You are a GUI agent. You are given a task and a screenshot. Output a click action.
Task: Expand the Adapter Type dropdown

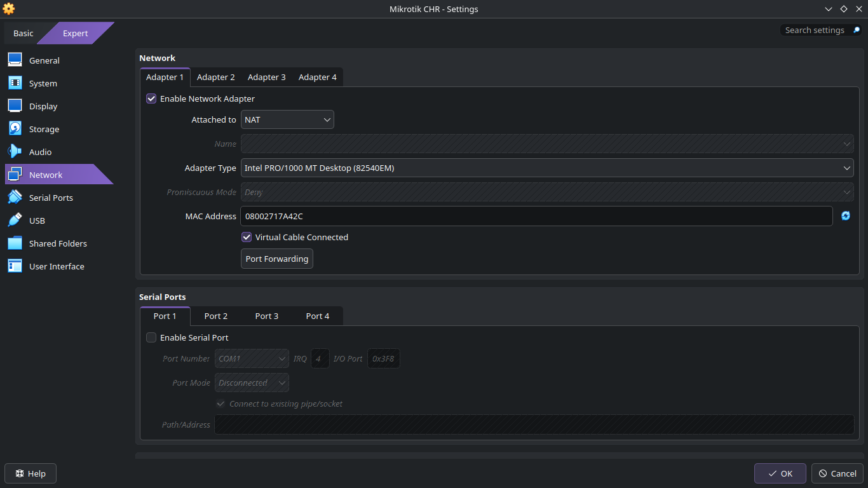(547, 168)
